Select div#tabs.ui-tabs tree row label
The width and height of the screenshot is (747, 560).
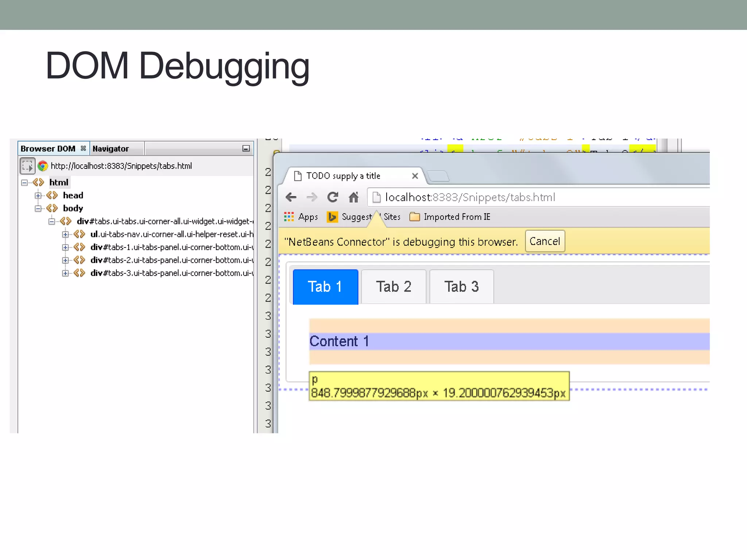coord(165,221)
